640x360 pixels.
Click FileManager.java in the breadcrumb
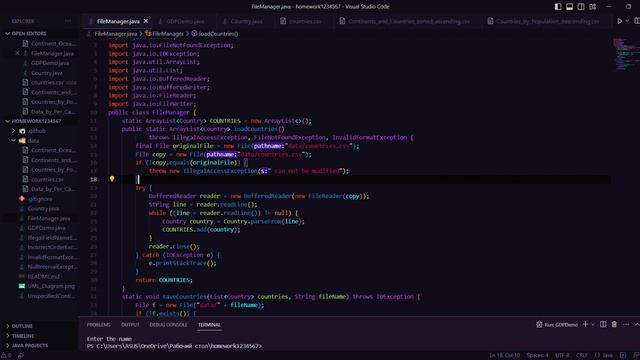tap(116, 34)
